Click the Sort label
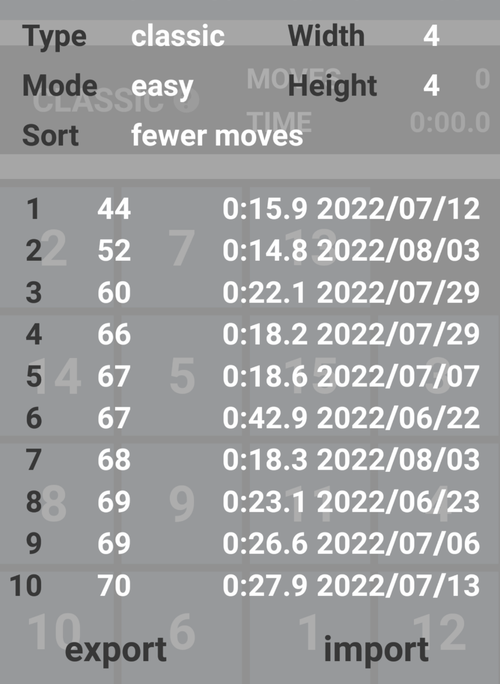Image resolution: width=500 pixels, height=684 pixels. [50, 135]
